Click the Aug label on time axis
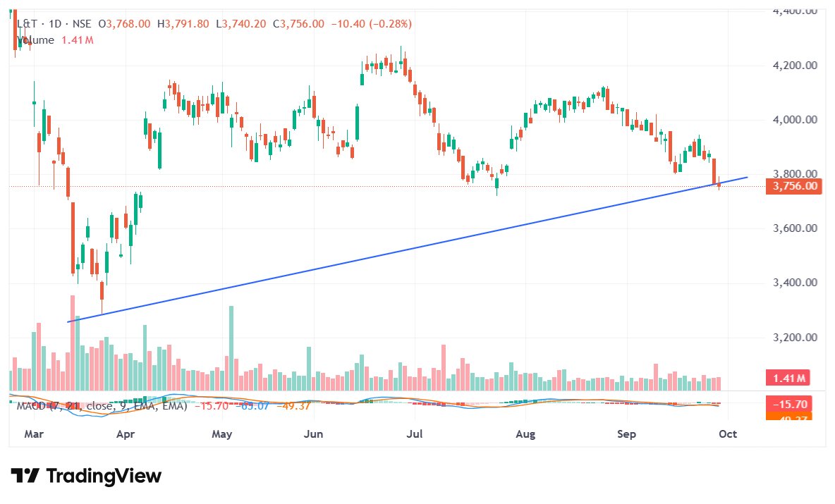Screen dimensions: 835x504 point(525,434)
